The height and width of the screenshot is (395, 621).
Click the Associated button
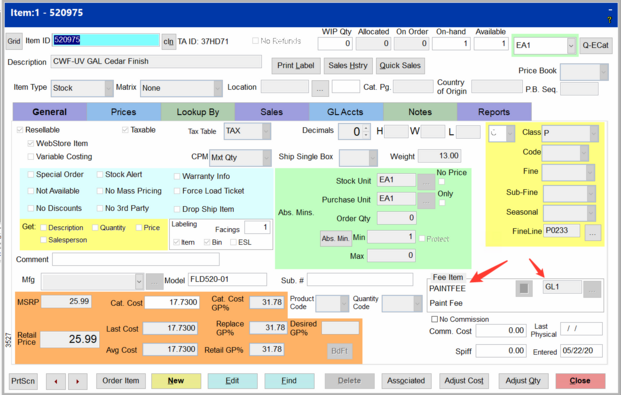pyautogui.click(x=406, y=381)
